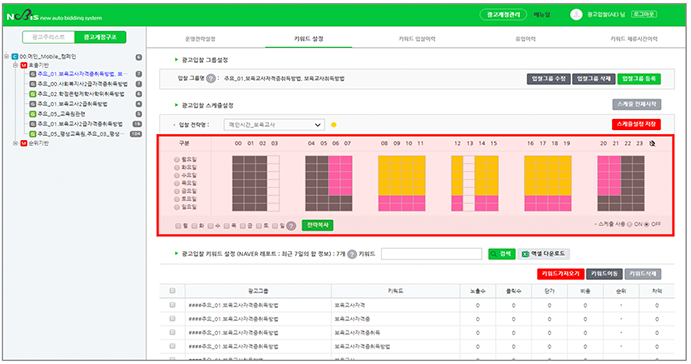Collapse the 00.메인_Mobile campaign tree node

tap(7, 56)
